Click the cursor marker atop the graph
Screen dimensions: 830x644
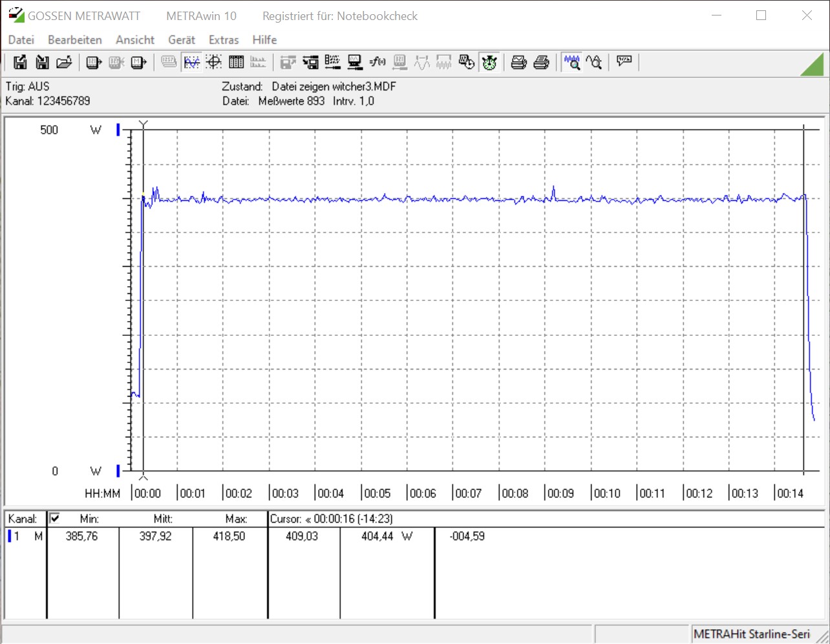click(144, 123)
